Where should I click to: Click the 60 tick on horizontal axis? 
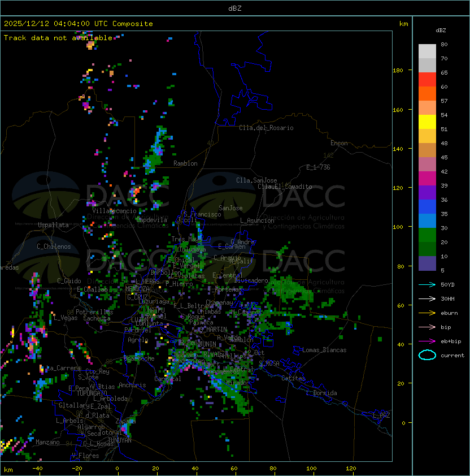tap(234, 469)
